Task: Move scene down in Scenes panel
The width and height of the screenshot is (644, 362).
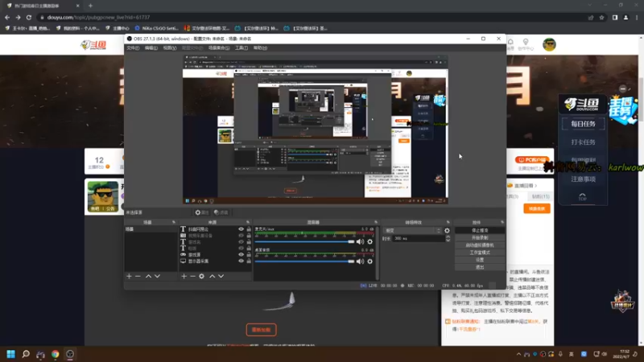Action: (x=157, y=276)
